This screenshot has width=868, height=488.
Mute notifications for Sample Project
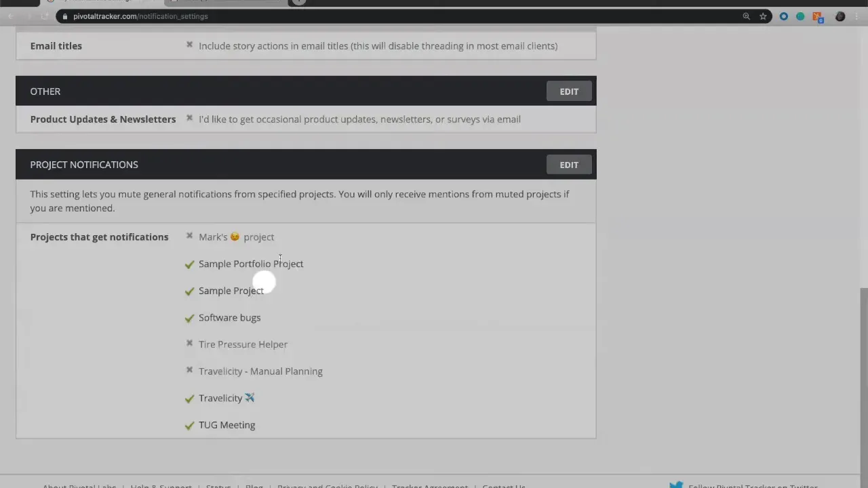(x=189, y=290)
